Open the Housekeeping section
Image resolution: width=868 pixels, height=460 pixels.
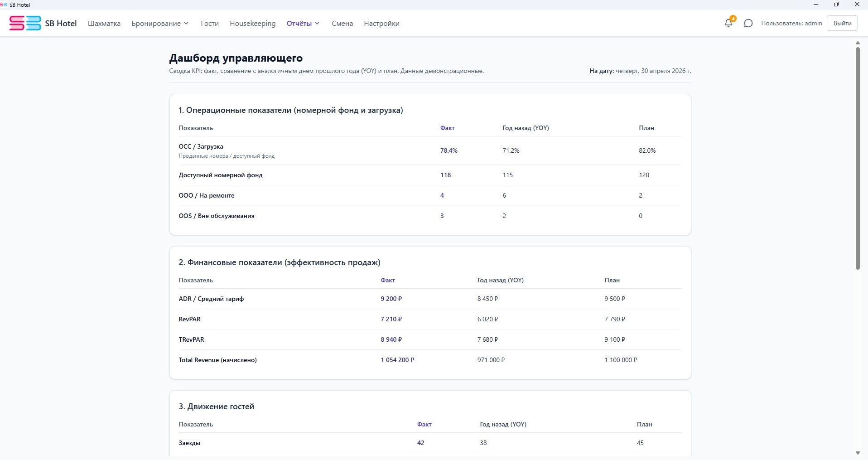[x=252, y=23]
